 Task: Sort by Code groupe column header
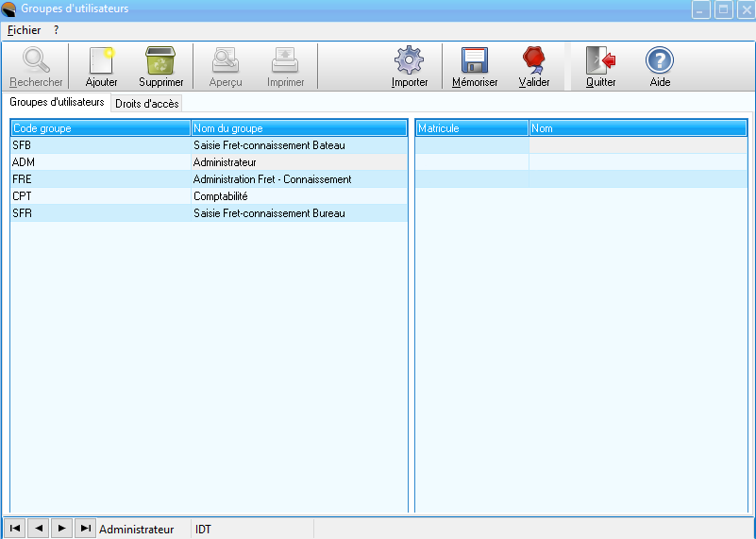(99, 127)
